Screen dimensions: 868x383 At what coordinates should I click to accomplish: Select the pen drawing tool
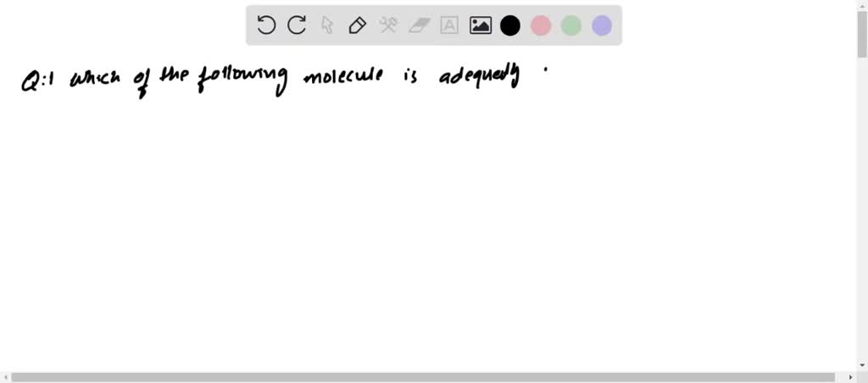pyautogui.click(x=358, y=25)
